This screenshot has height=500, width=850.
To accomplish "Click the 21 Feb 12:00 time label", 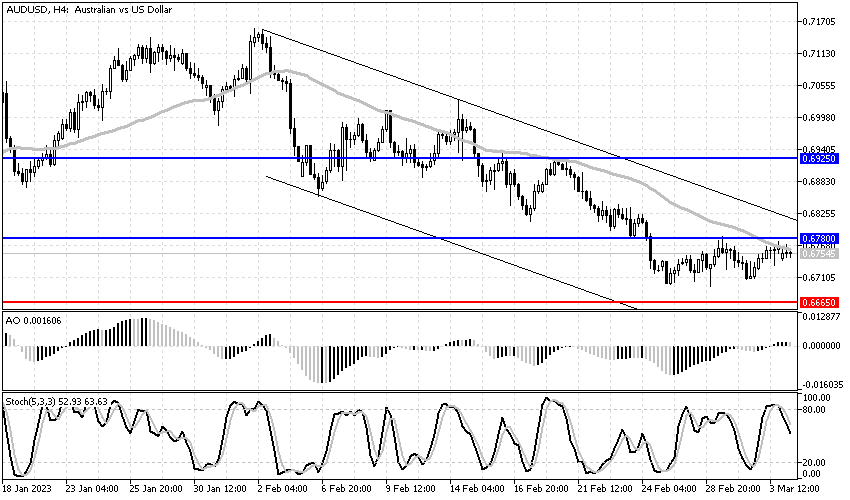I will pyautogui.click(x=605, y=489).
